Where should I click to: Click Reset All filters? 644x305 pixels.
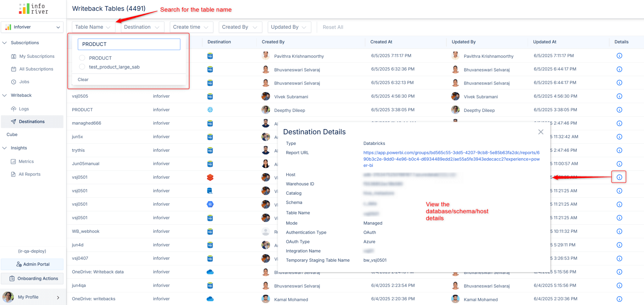(x=333, y=27)
